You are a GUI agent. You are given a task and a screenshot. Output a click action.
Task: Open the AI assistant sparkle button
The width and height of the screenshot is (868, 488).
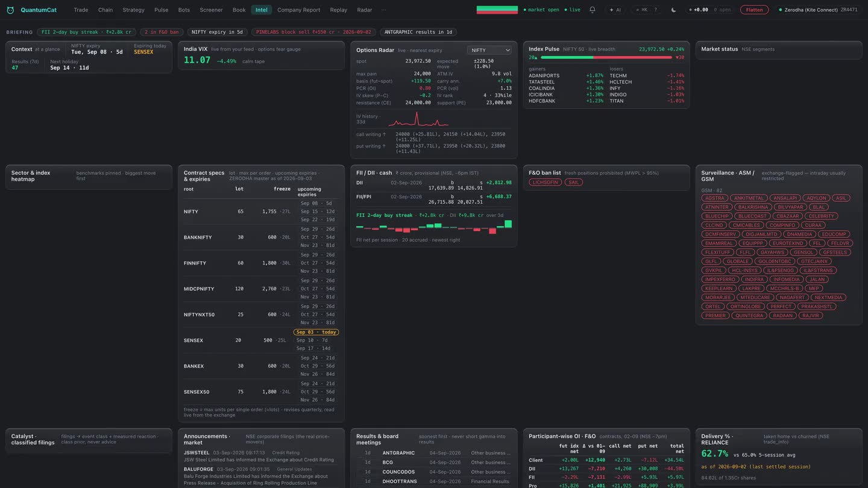pos(615,10)
